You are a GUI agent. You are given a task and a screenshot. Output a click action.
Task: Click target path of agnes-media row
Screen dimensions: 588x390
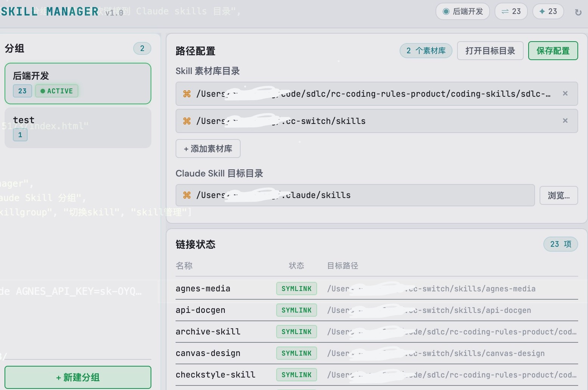431,289
